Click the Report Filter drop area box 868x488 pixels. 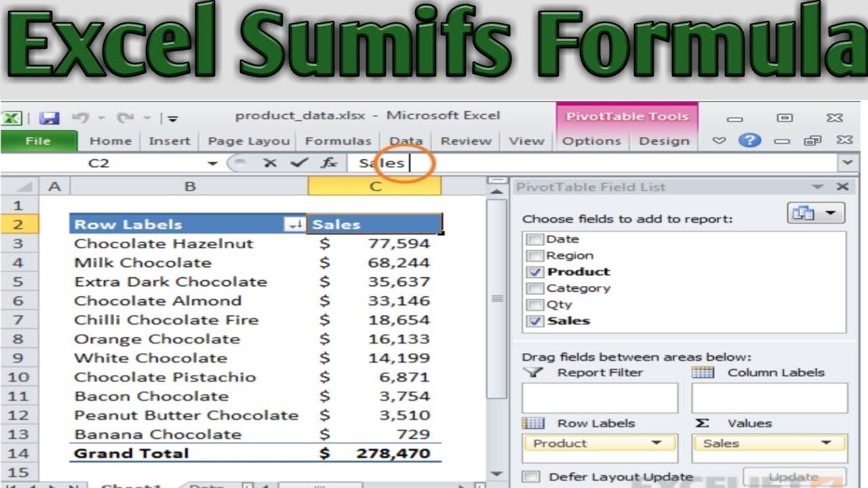coord(600,398)
